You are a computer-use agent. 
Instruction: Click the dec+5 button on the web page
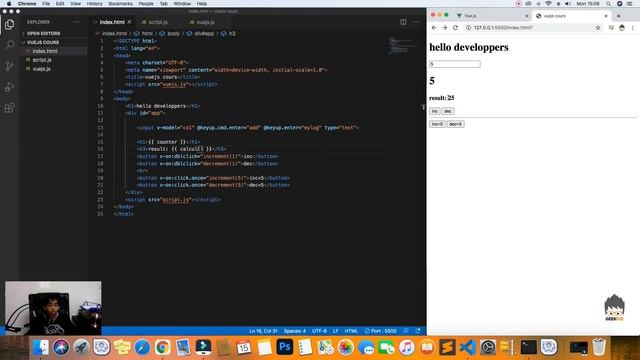click(x=455, y=124)
